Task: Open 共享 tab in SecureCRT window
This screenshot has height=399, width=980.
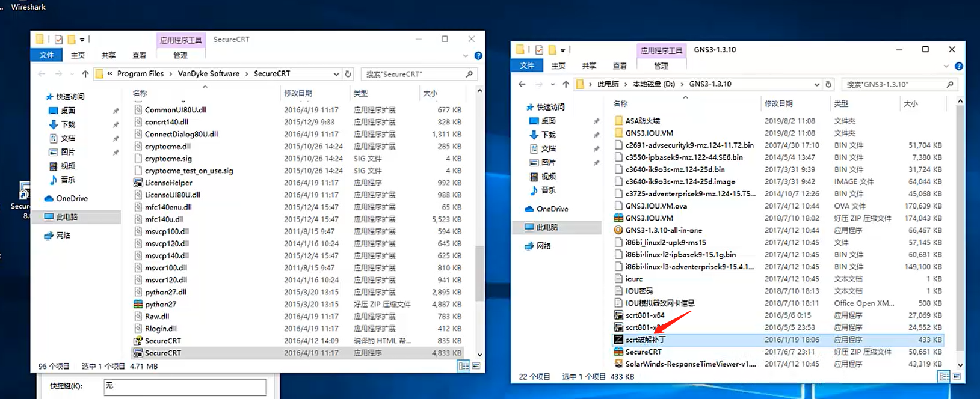Action: coord(108,55)
